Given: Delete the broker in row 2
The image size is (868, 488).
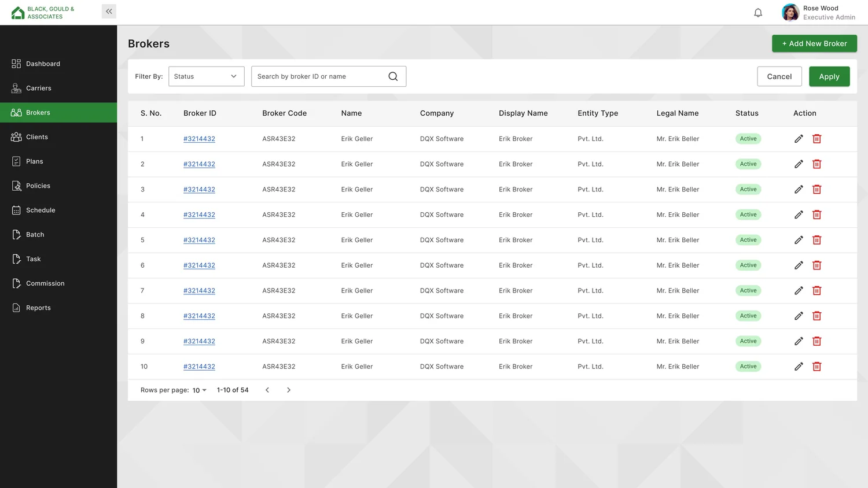Looking at the screenshot, I should (817, 164).
